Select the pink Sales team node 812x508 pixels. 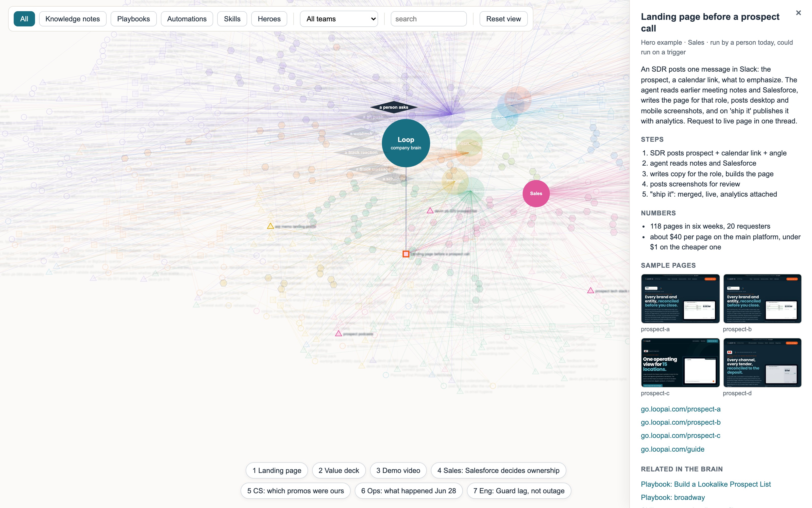(536, 194)
